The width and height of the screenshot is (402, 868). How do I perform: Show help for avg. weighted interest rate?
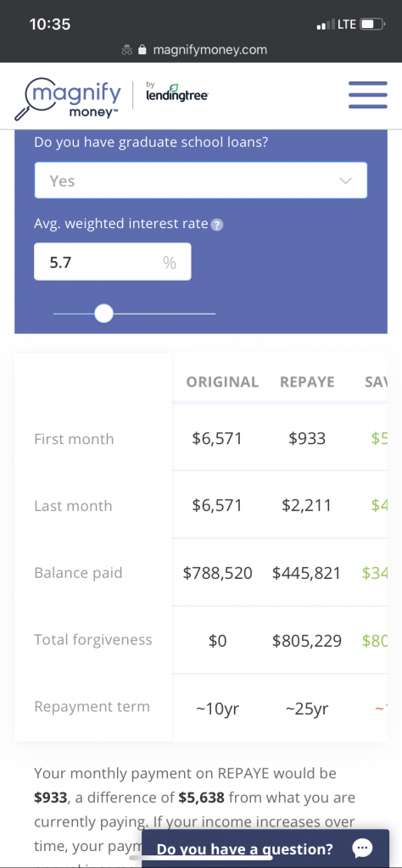(218, 225)
